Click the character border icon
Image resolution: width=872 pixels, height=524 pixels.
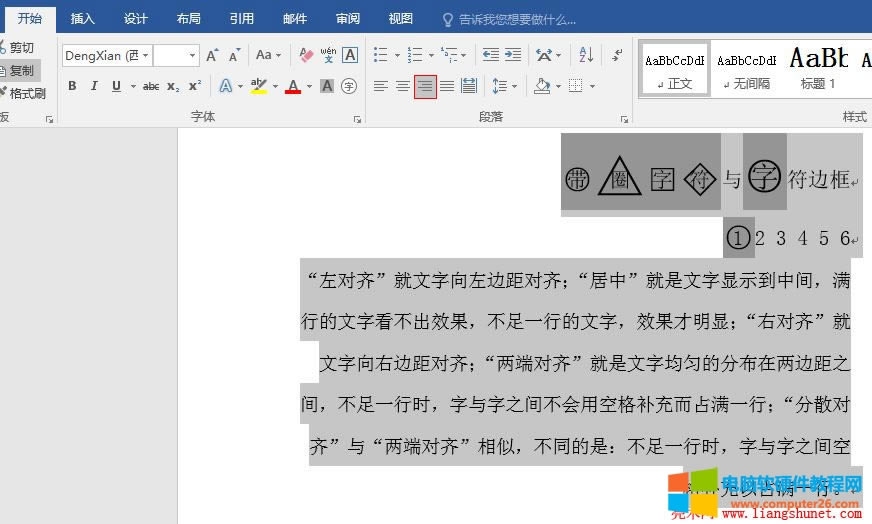pos(350,55)
